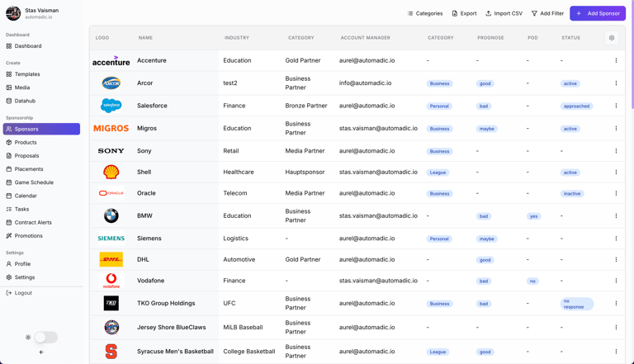Click the Proposals document icon

(9, 156)
